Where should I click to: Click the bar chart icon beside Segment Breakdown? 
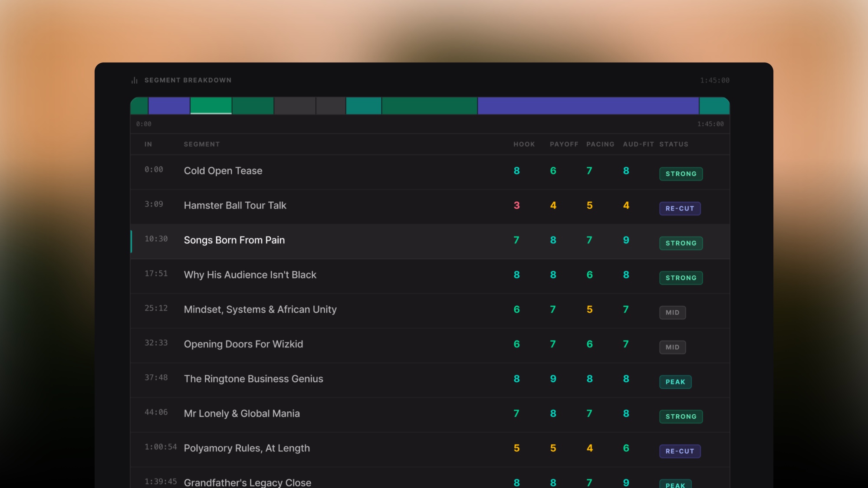point(135,80)
